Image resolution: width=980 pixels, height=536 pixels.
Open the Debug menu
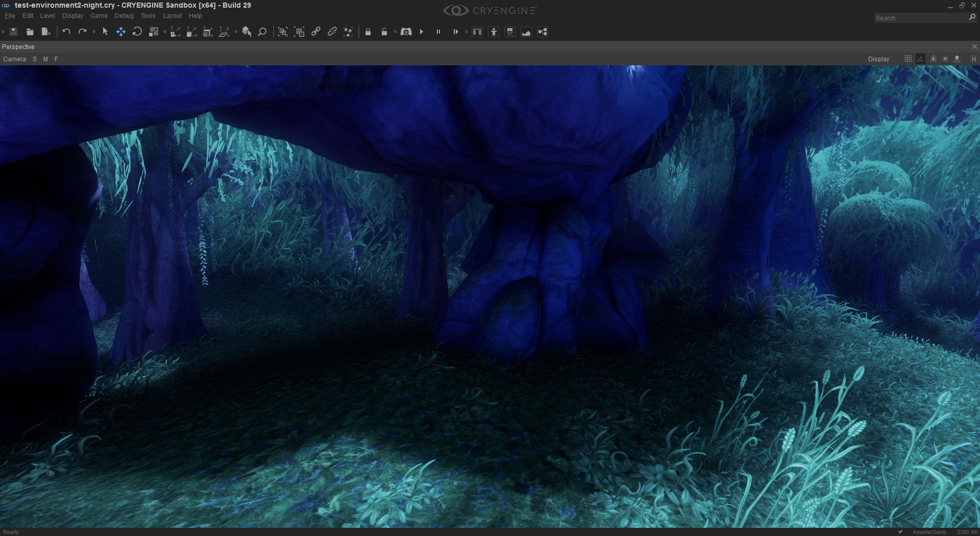click(124, 16)
